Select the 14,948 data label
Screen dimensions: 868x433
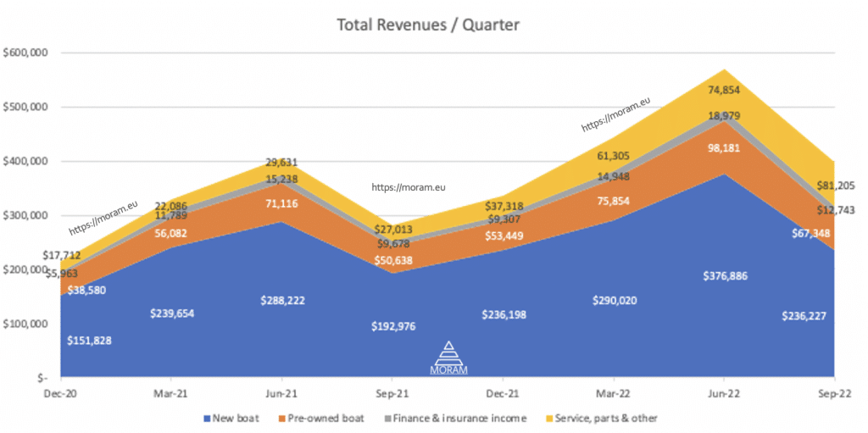614,176
